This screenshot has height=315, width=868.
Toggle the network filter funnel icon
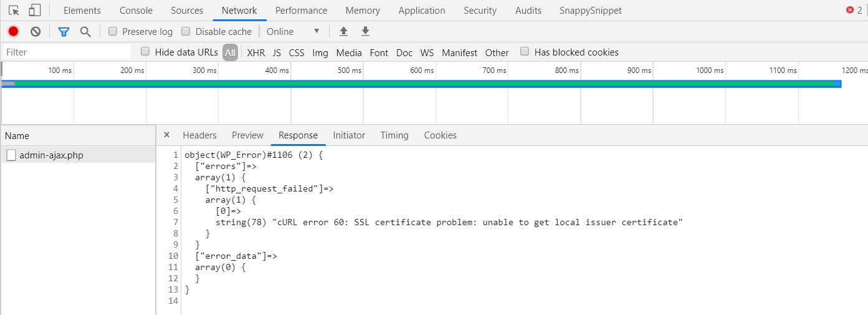(x=64, y=31)
